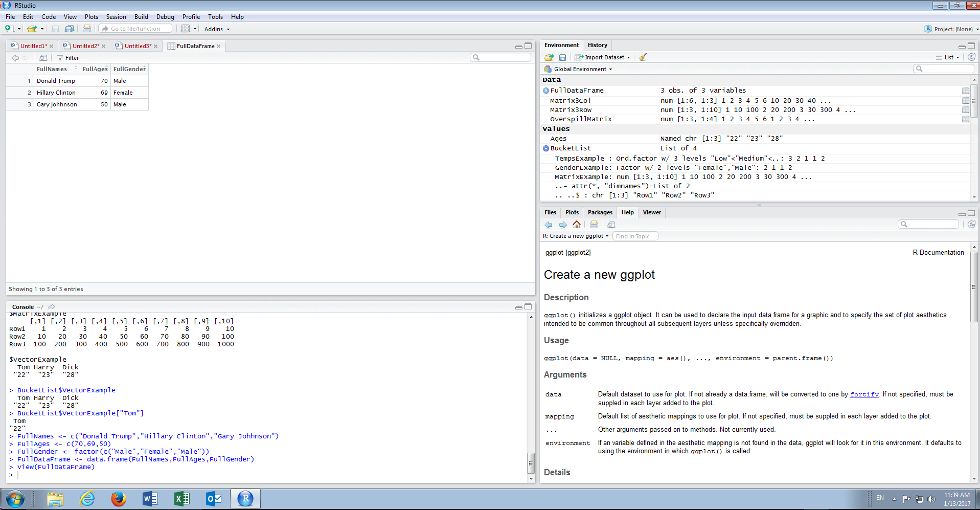Toggle the Filter button in data viewer

tap(68, 58)
